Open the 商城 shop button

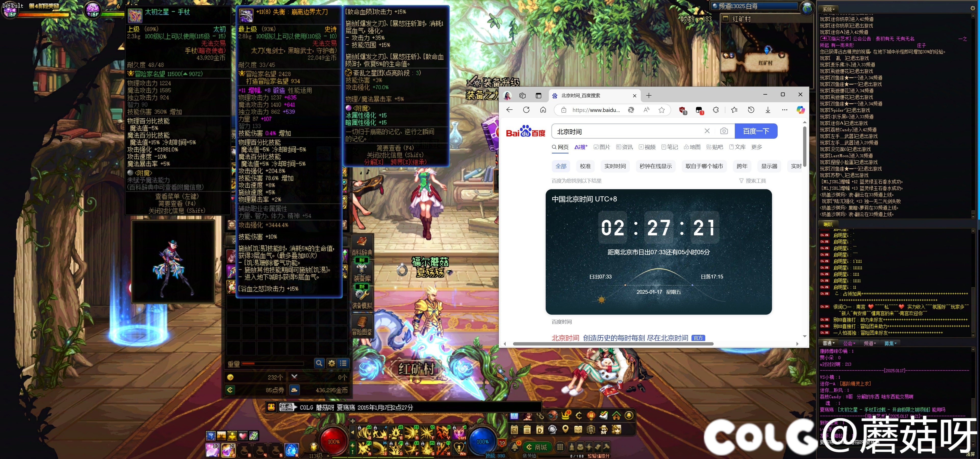point(537,447)
